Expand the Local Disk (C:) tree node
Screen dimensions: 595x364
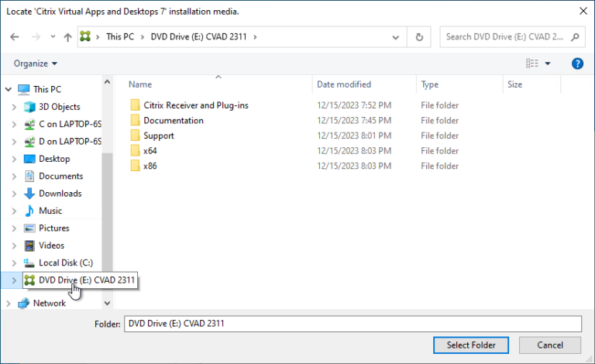[14, 263]
